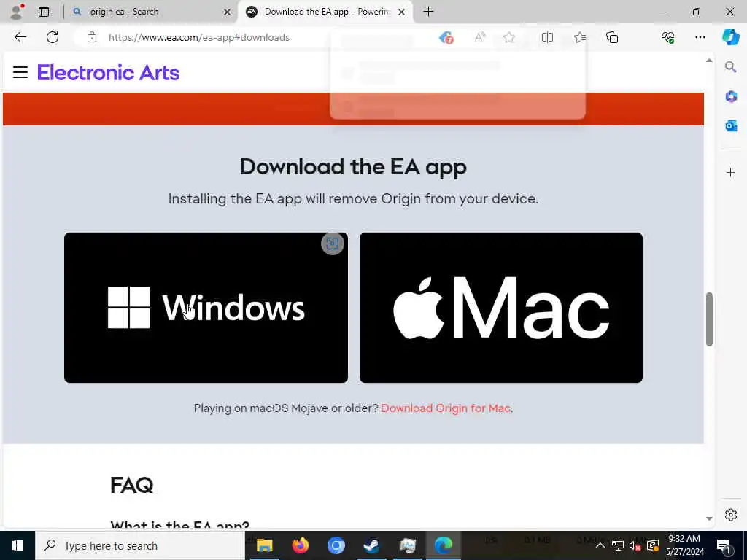The height and width of the screenshot is (560, 747).
Task: Download the EA app for Windows
Action: click(206, 308)
